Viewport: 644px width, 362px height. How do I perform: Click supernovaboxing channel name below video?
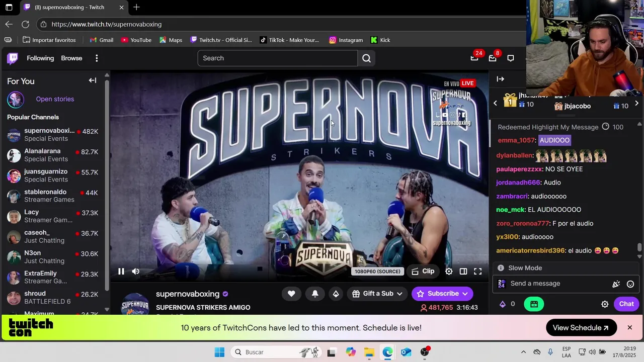(x=188, y=294)
